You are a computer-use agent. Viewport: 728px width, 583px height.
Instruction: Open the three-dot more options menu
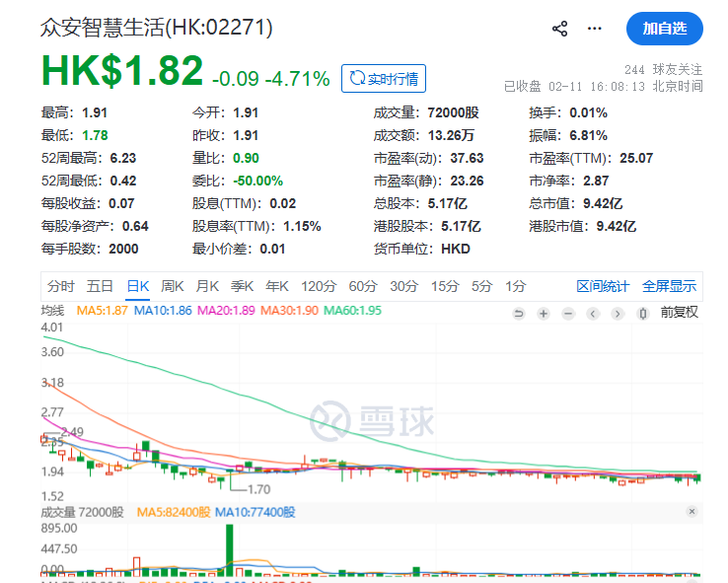coord(594,29)
